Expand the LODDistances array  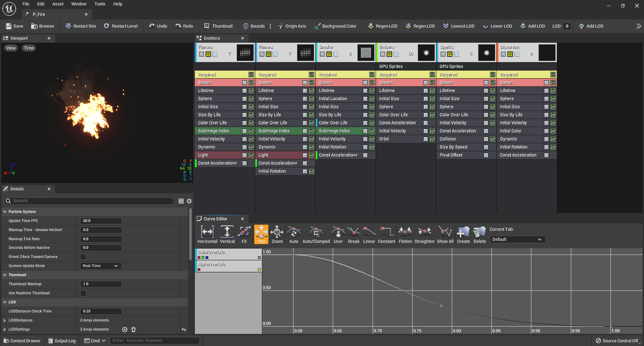pos(5,320)
